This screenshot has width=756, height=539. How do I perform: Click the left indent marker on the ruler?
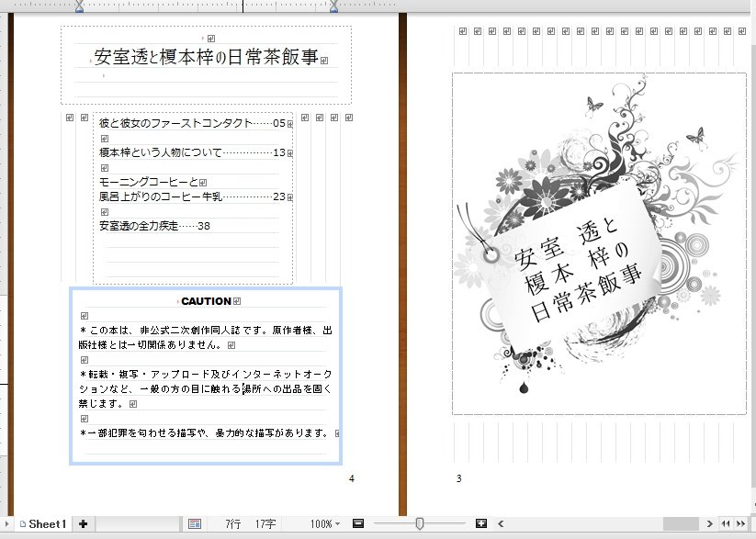(80, 6)
